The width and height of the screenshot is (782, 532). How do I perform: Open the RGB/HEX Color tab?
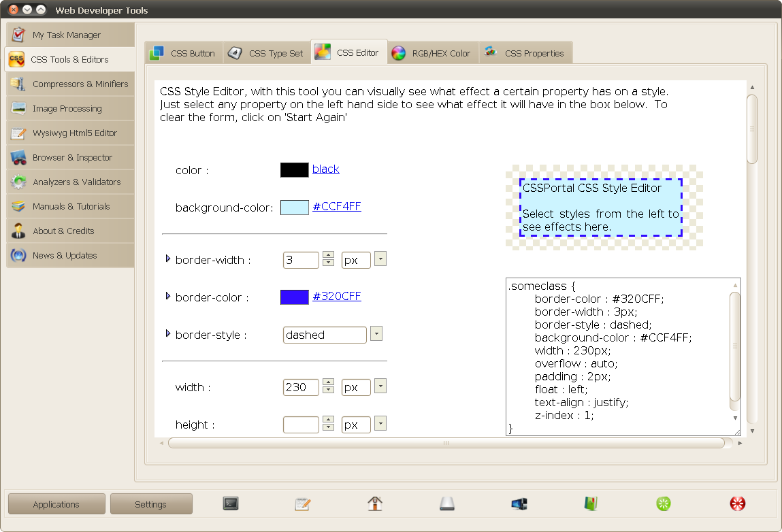tap(433, 53)
